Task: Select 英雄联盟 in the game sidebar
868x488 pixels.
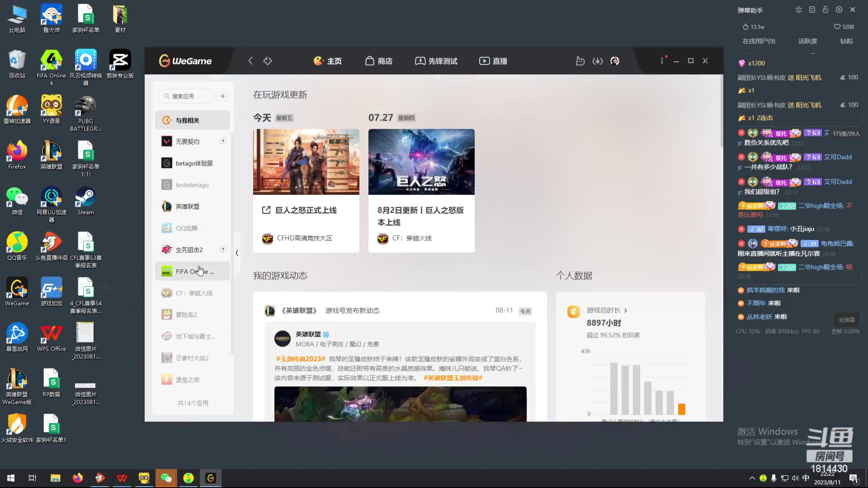Action: [189, 206]
